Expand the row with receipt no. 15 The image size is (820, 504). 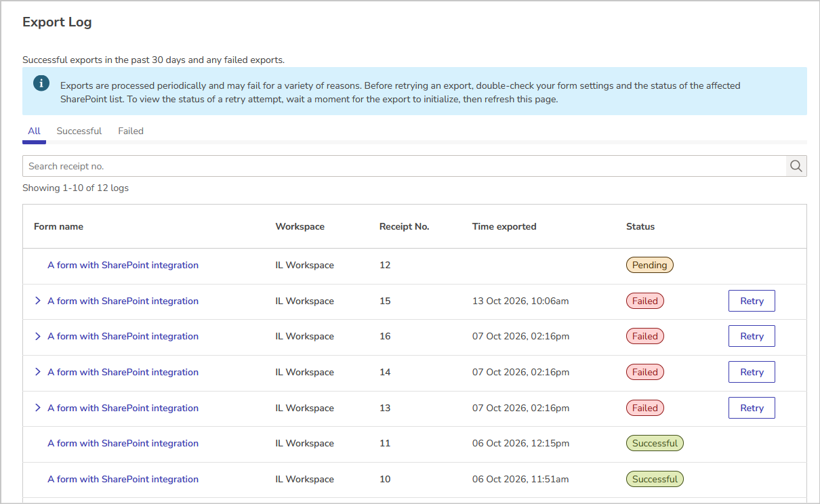point(38,301)
